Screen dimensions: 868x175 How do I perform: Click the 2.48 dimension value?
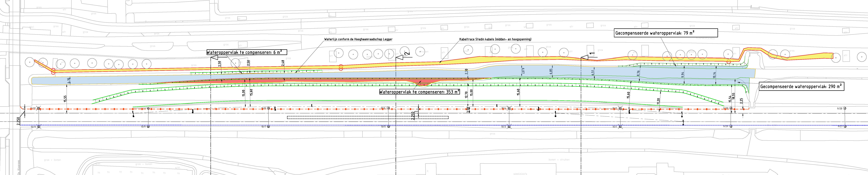(283, 63)
